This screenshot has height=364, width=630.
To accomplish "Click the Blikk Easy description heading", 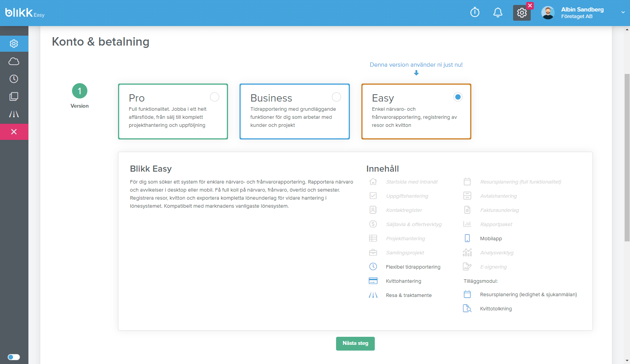I will (151, 169).
